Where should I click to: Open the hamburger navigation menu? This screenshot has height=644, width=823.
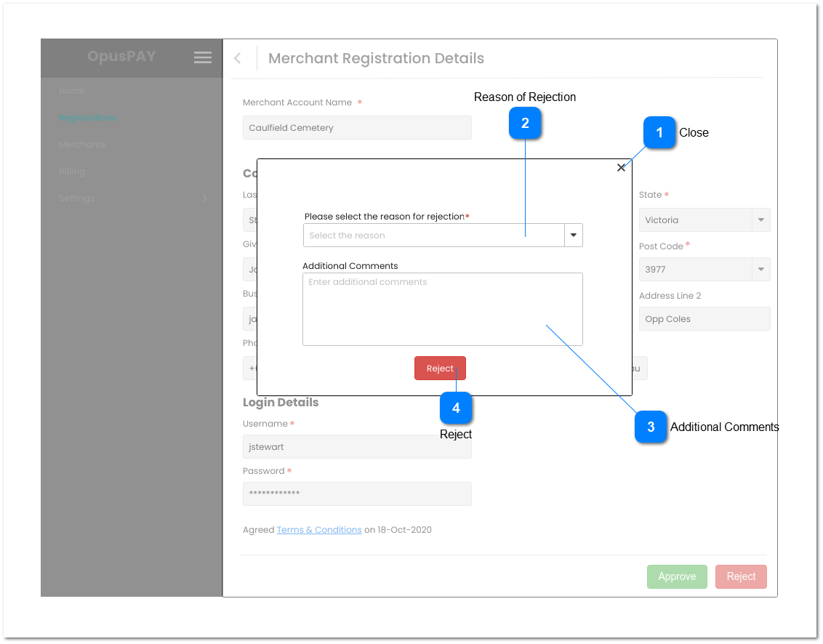(x=202, y=57)
